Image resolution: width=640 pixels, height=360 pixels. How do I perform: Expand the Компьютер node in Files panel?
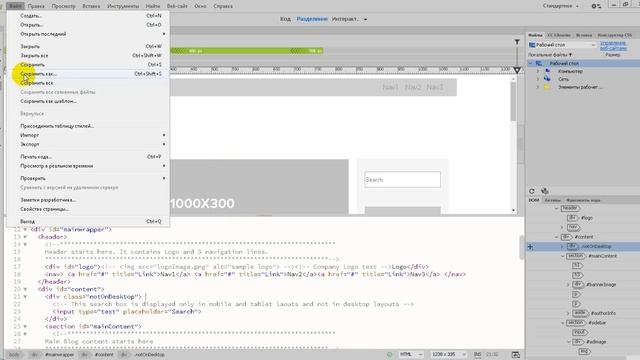[x=538, y=71]
